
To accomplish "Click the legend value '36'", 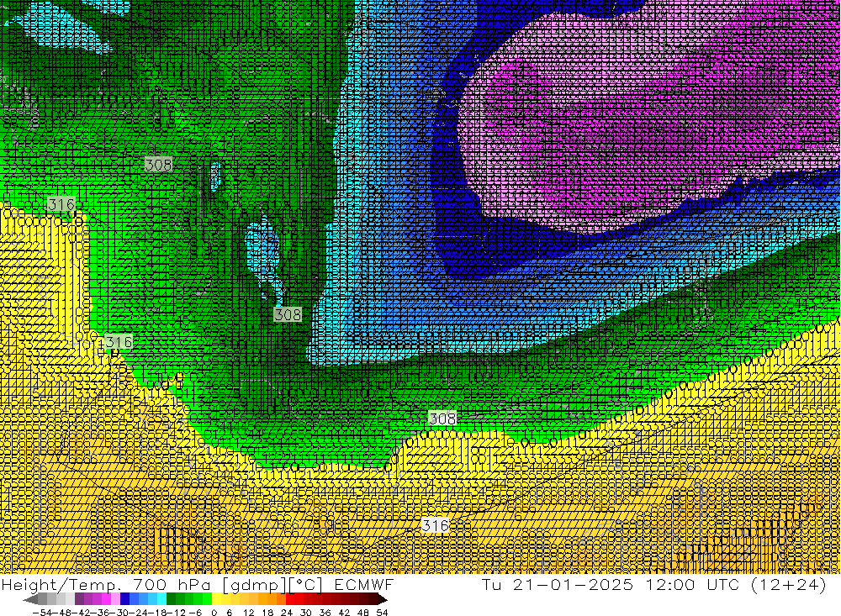I will [325, 613].
